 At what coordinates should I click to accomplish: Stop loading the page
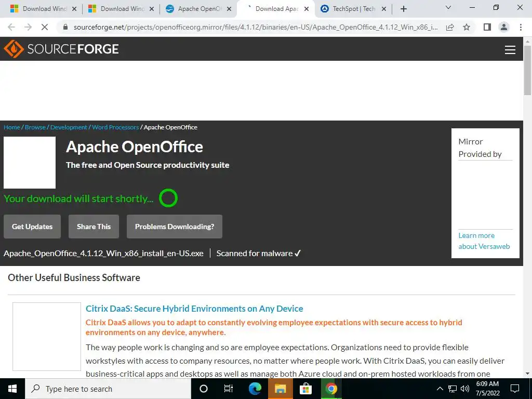45,27
